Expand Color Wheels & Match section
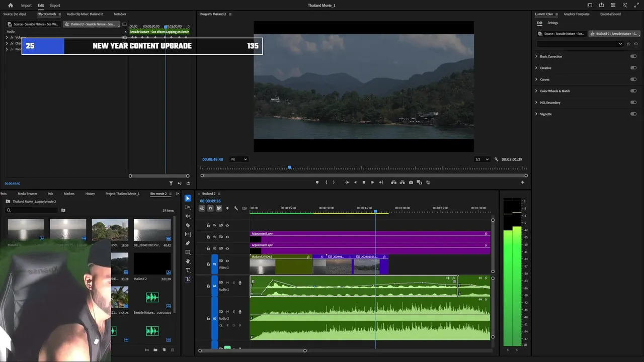The height and width of the screenshot is (362, 644). [x=536, y=91]
